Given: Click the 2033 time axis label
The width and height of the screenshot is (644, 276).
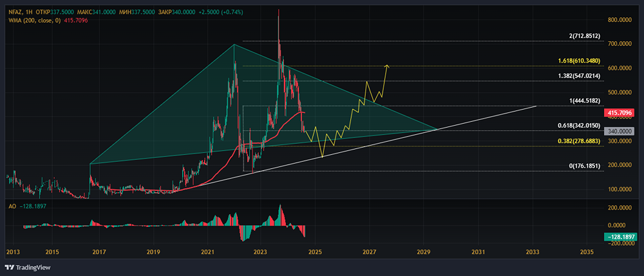Looking at the screenshot, I should pyautogui.click(x=533, y=251).
